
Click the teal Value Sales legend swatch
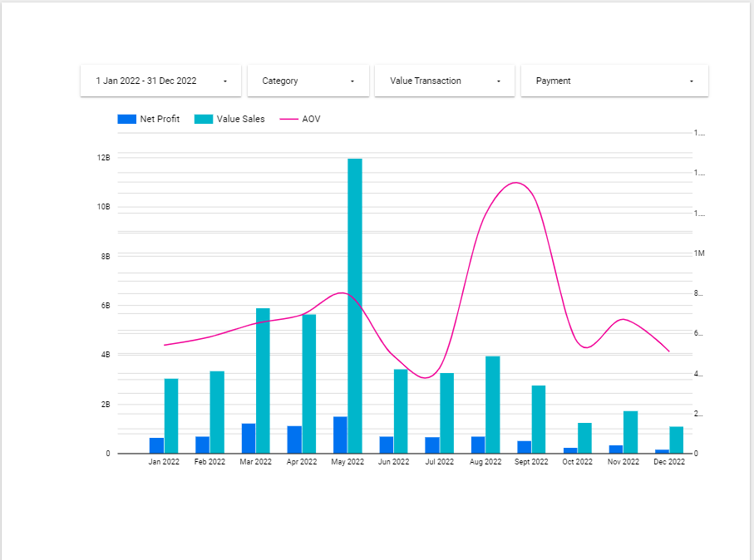click(x=199, y=119)
